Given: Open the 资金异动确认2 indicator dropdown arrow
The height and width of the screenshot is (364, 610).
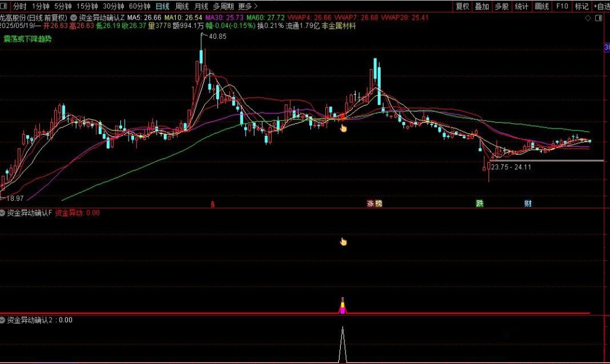Looking at the screenshot, I should coord(3,320).
